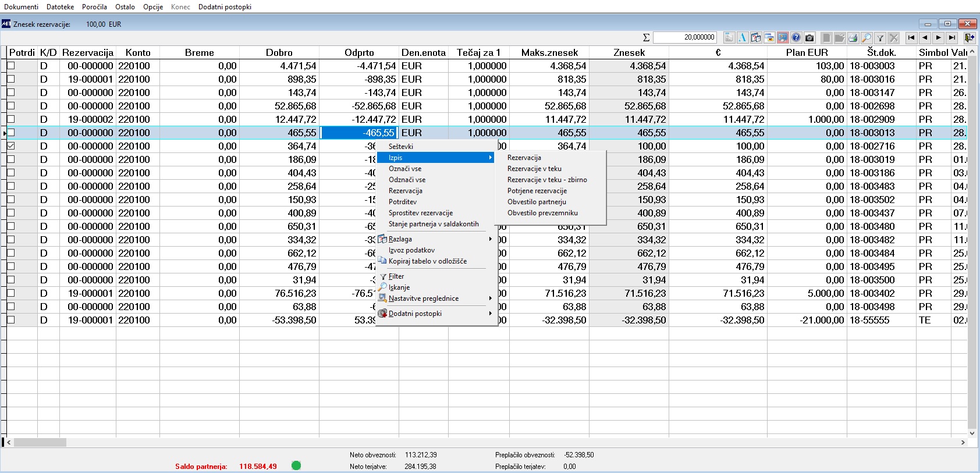
Task: Click the Znesek column header
Action: (629, 52)
